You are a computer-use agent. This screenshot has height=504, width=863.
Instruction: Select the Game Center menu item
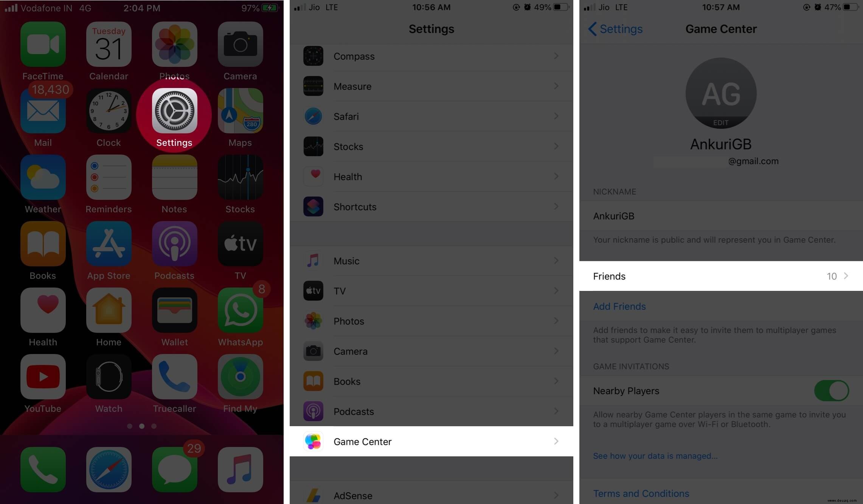pyautogui.click(x=431, y=441)
